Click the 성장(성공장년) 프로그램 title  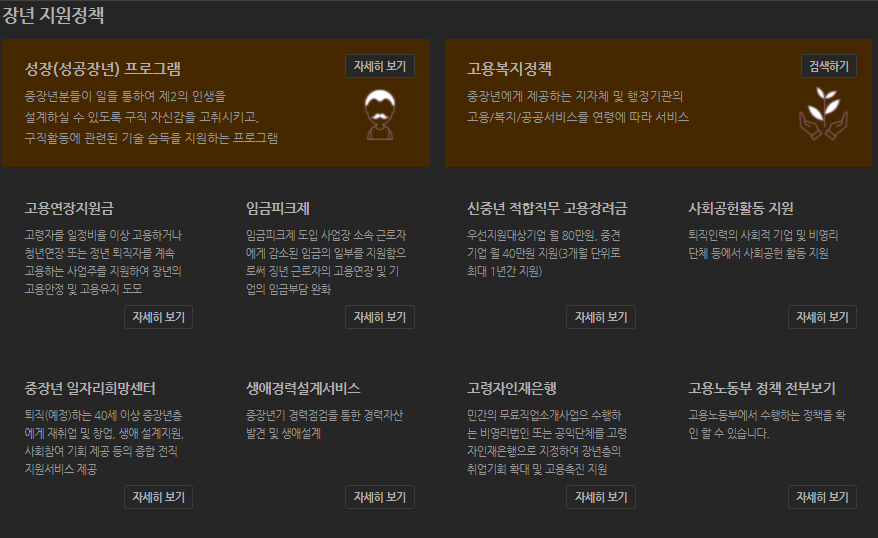click(102, 69)
